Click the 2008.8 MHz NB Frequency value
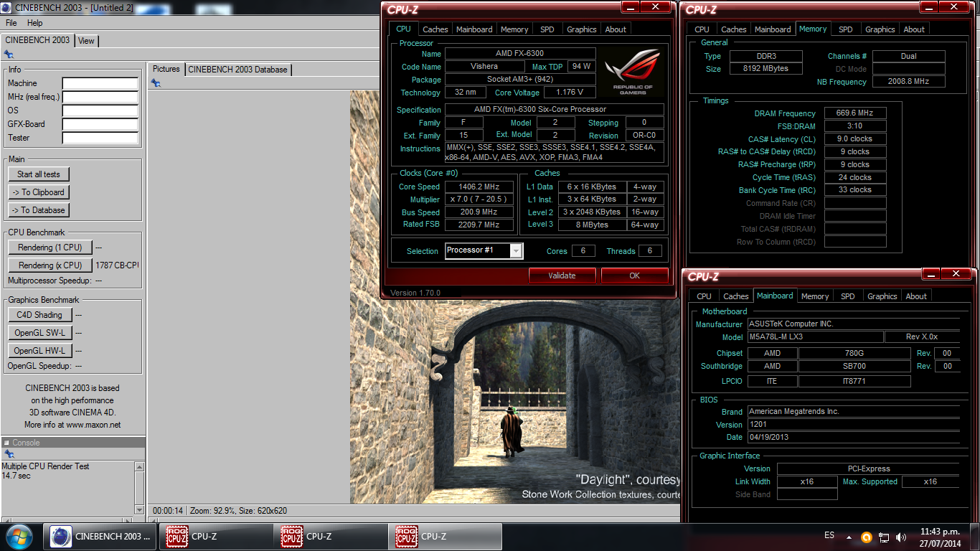980x551 pixels. (x=909, y=82)
